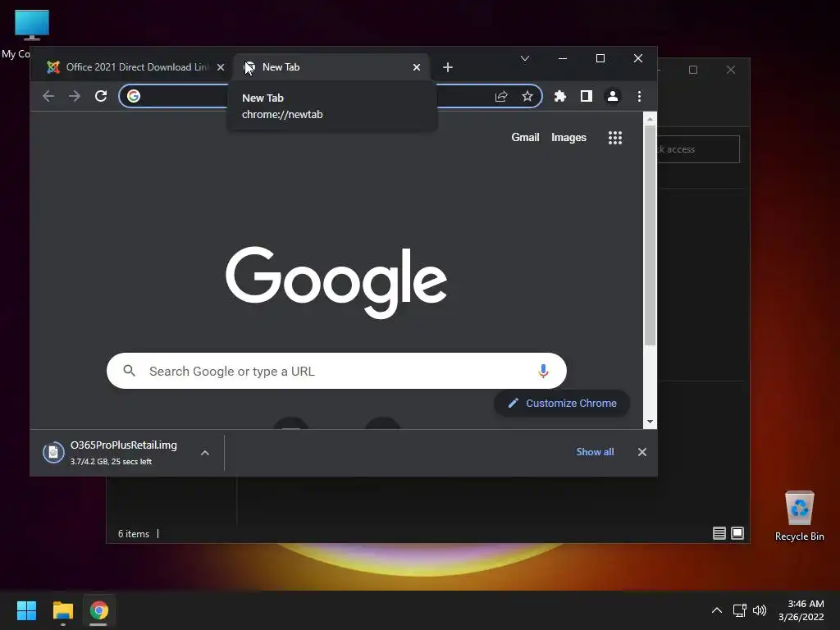Open the network tray icon

click(739, 610)
